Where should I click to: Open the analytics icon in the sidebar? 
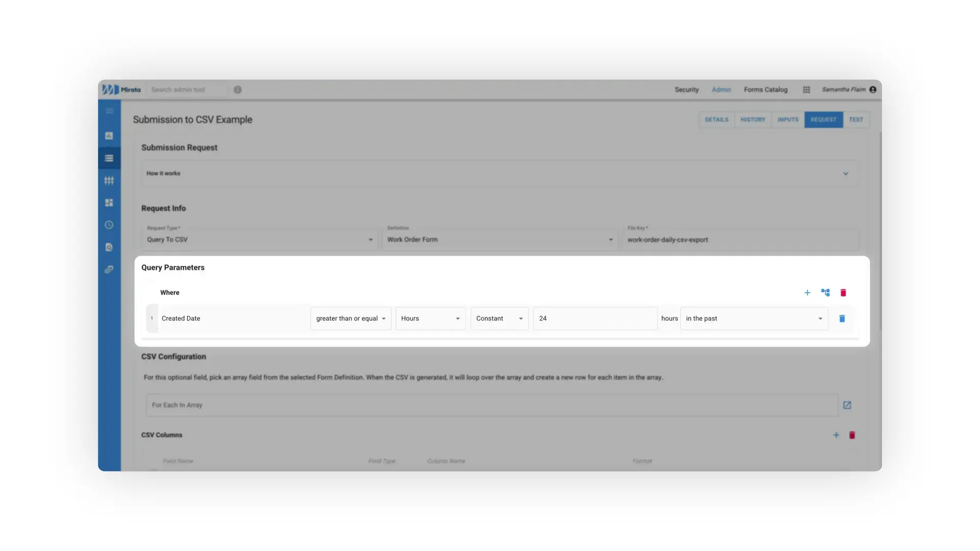point(109,136)
